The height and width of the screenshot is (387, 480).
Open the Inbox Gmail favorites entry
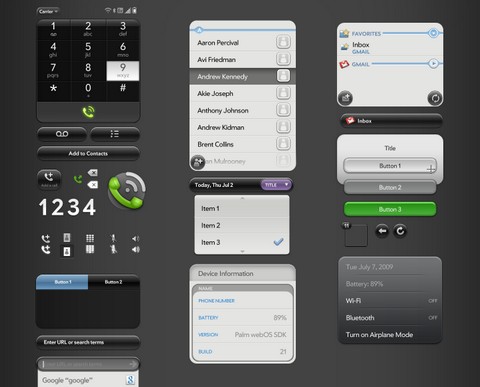coord(390,48)
